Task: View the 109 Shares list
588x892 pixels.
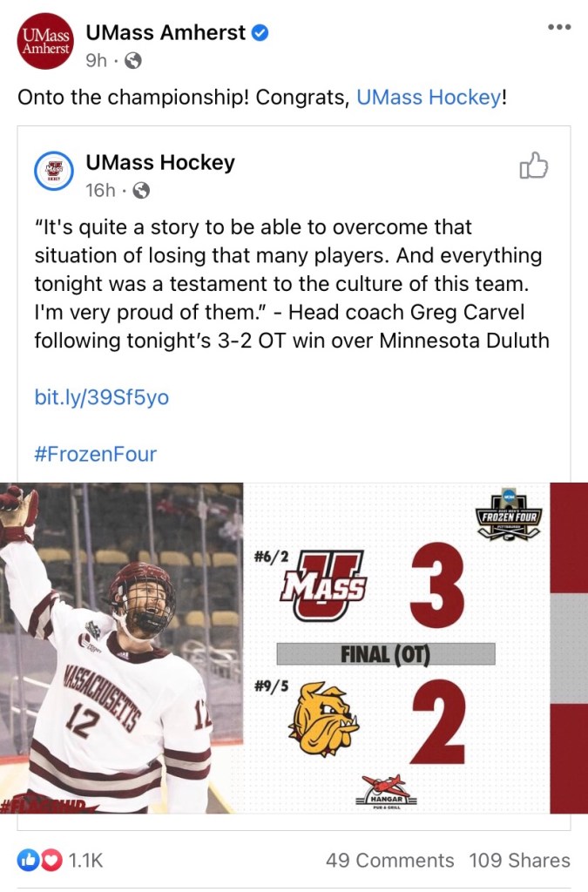Action: click(x=519, y=861)
